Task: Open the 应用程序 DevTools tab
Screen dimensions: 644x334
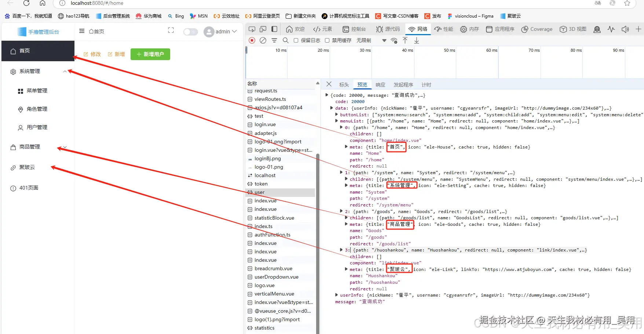Action: click(x=500, y=29)
